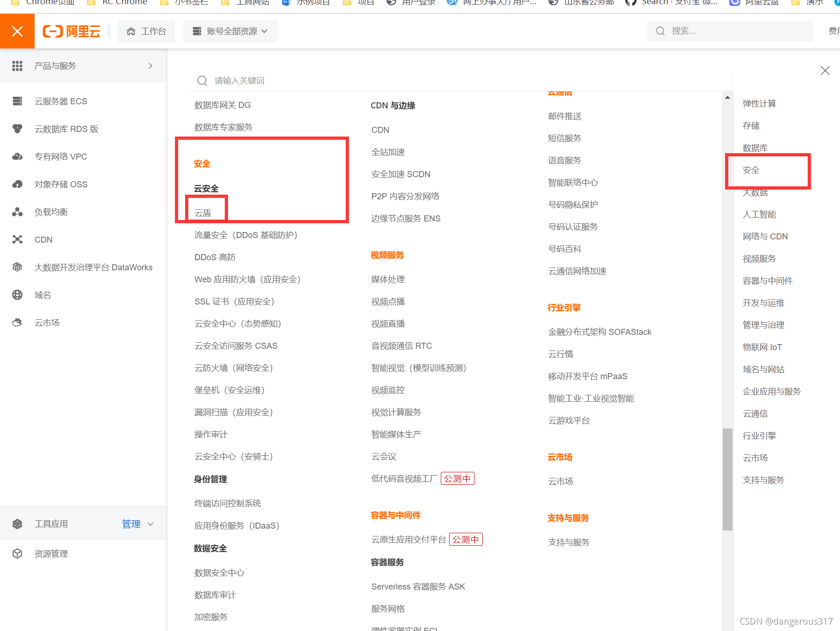Viewport: 840px width, 631px height.
Task: Click the 资源管理 box icon
Action: [17, 554]
